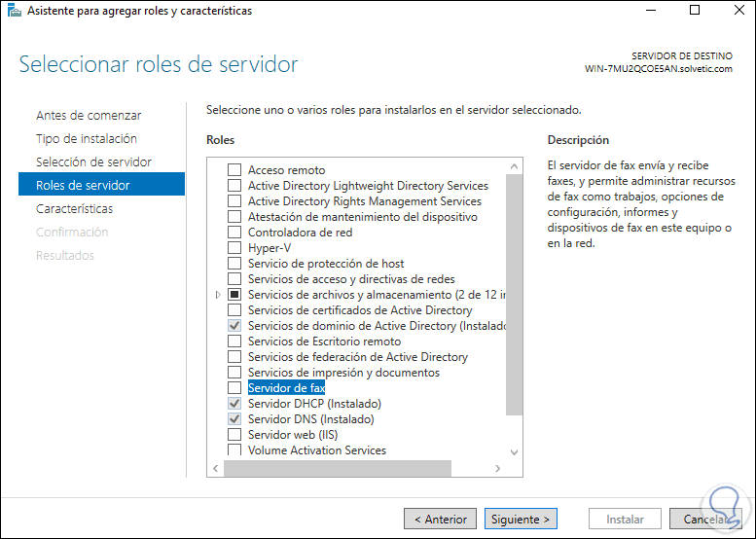
Task: Check the Acceso remoto role checkbox
Action: point(234,170)
